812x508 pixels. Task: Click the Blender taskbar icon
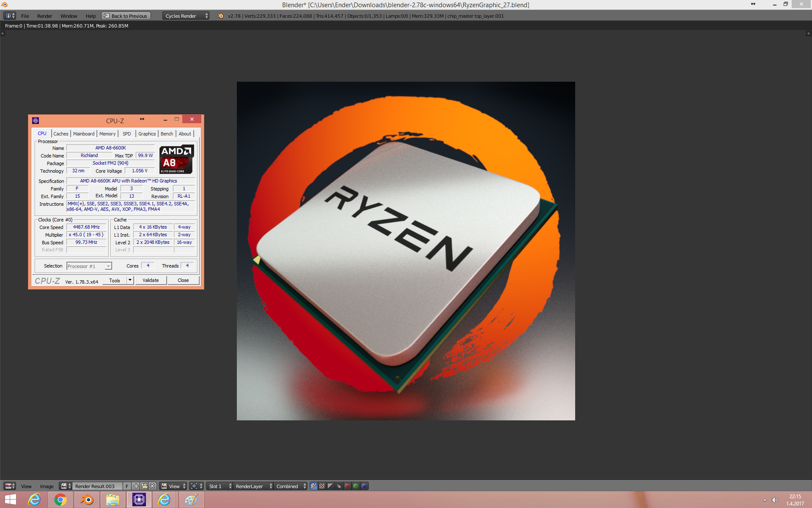pyautogui.click(x=87, y=500)
